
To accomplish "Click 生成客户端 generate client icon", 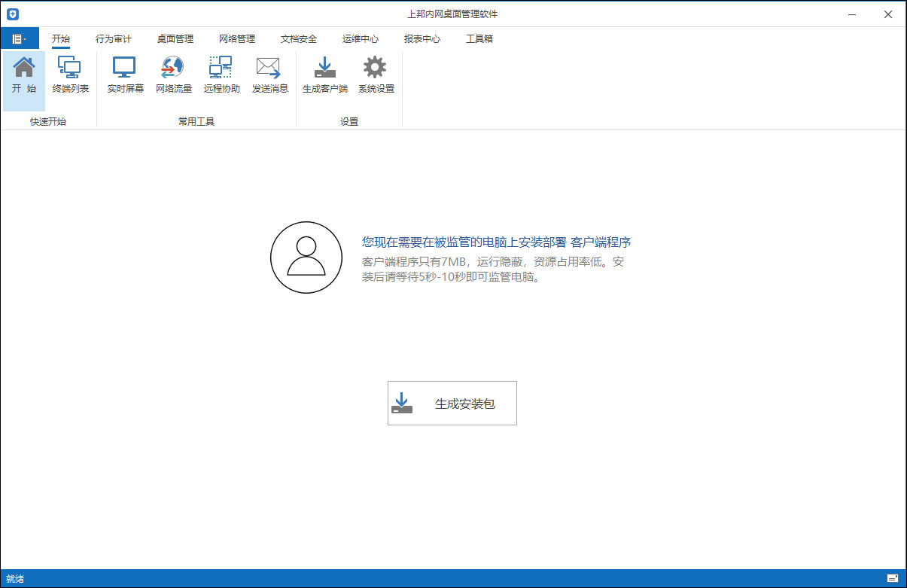I will 325,75.
